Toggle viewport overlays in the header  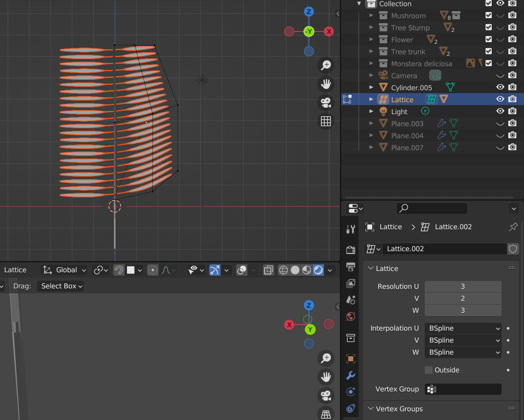242,270
